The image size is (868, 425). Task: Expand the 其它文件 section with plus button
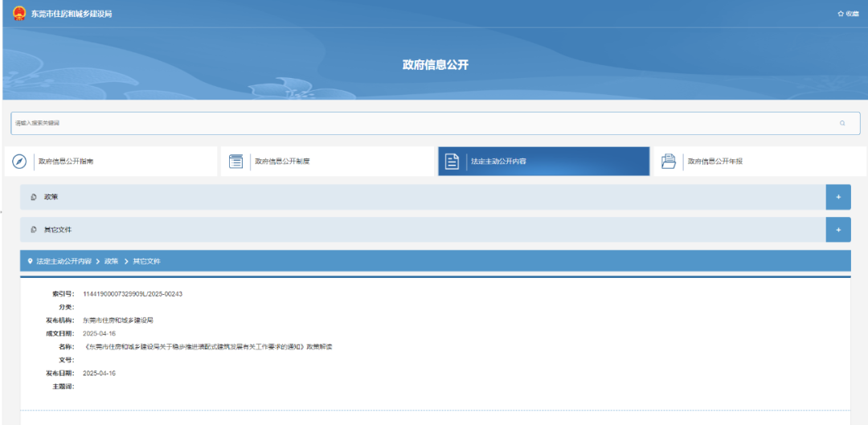point(837,230)
